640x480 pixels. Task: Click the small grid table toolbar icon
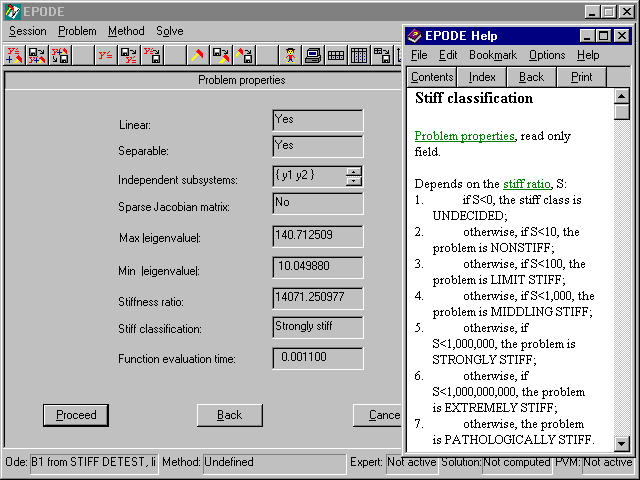pos(336,55)
